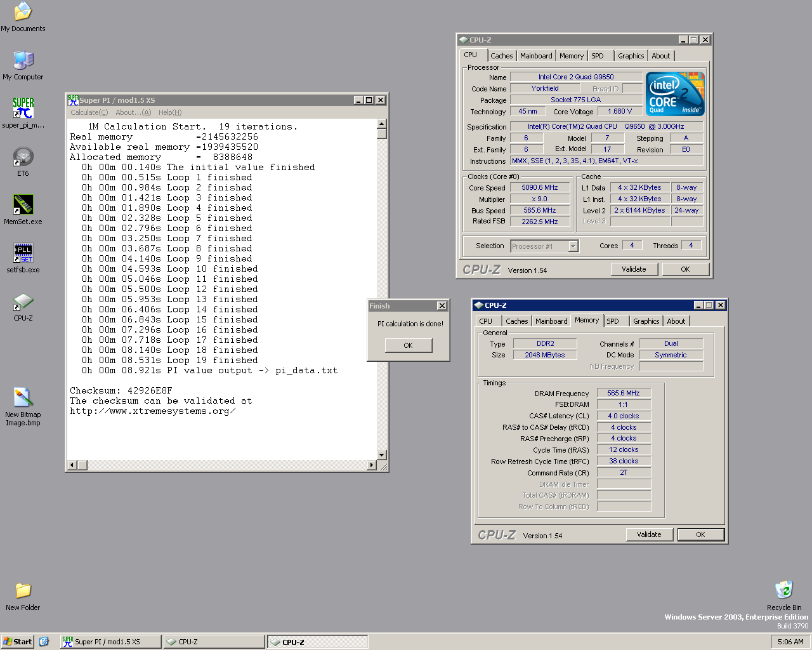Click the taskbar clock 5:06 AM
This screenshot has width=812, height=650.
click(x=790, y=642)
